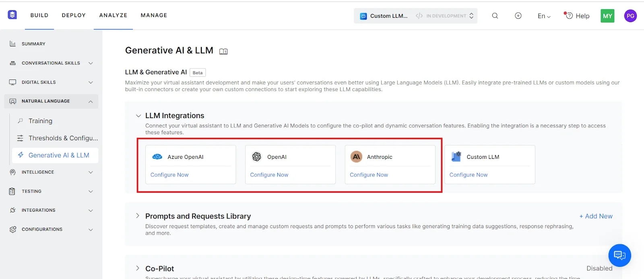Screen dimensions: 644x279
Task: Expand the Intelligence section chevron
Action: coord(91,172)
